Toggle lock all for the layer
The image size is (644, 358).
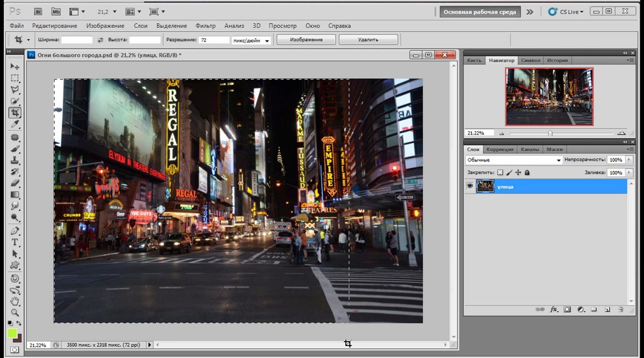pos(527,172)
